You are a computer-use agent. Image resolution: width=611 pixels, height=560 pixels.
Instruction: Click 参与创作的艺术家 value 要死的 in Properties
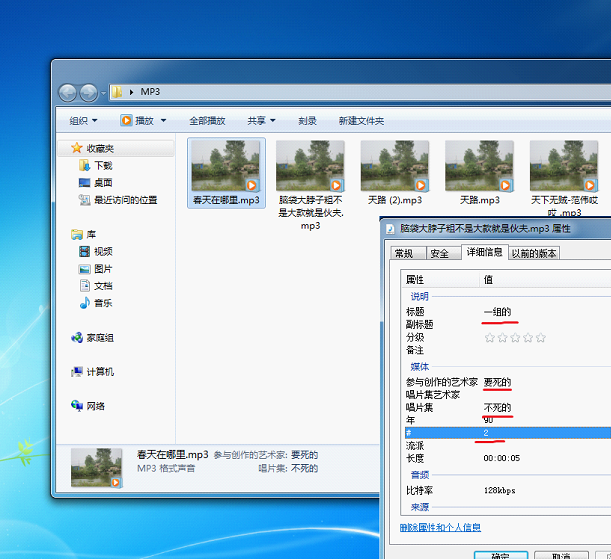(497, 382)
